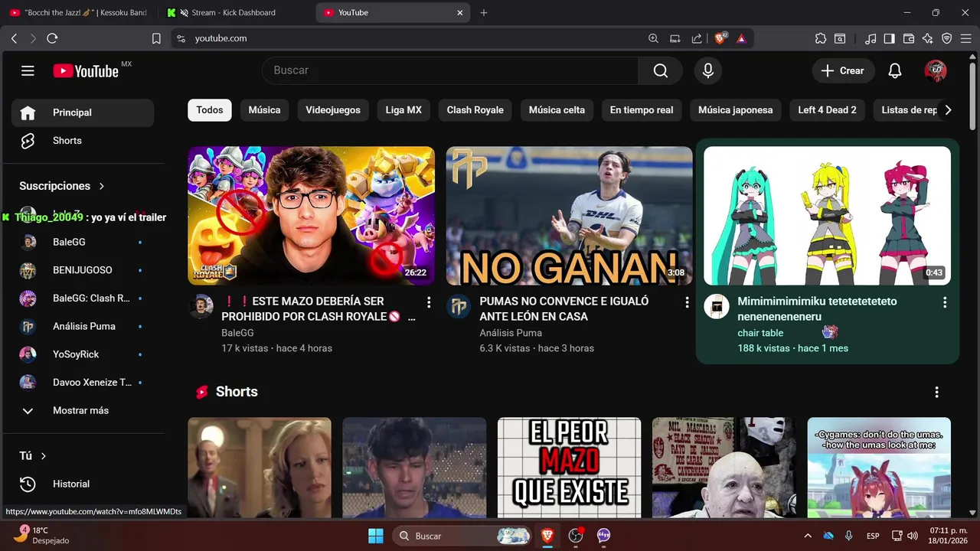Click install app icon in address bar
Viewport: 980px width, 551px height.
(675, 38)
